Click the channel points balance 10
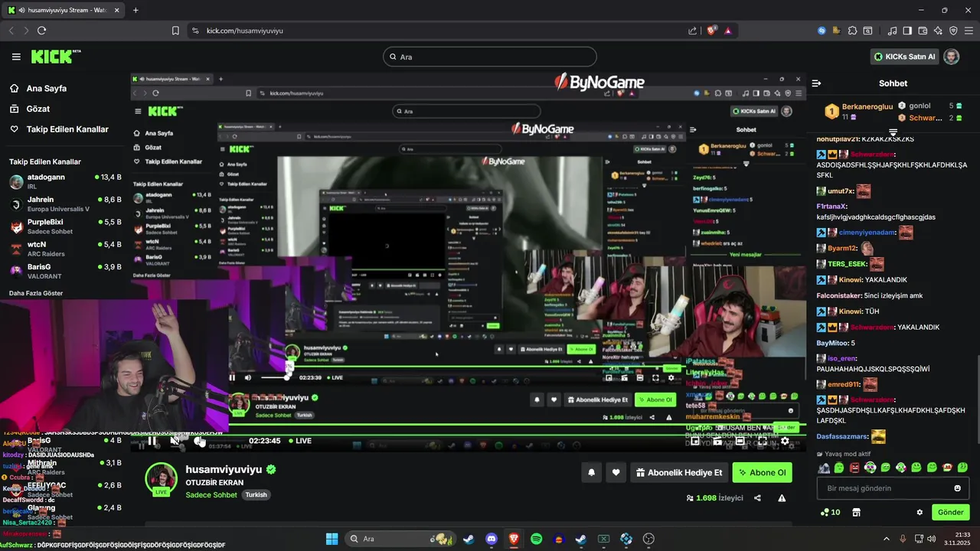Image resolution: width=980 pixels, height=551 pixels. tap(830, 512)
